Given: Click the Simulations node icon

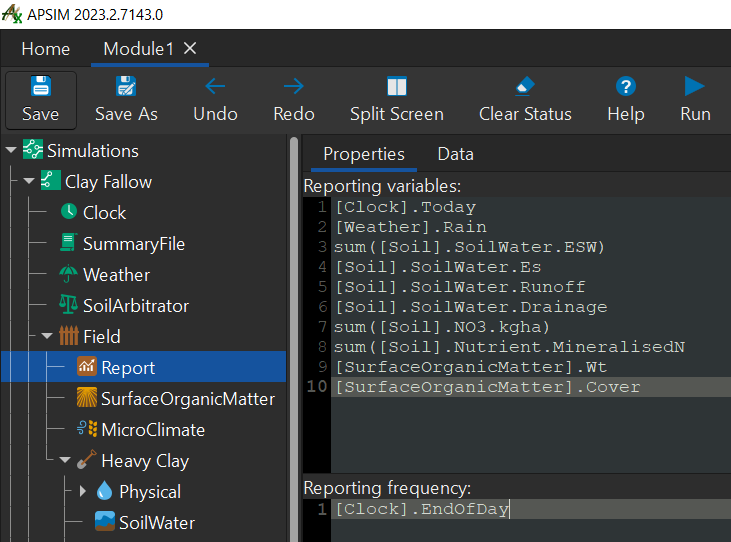Looking at the screenshot, I should tap(33, 150).
